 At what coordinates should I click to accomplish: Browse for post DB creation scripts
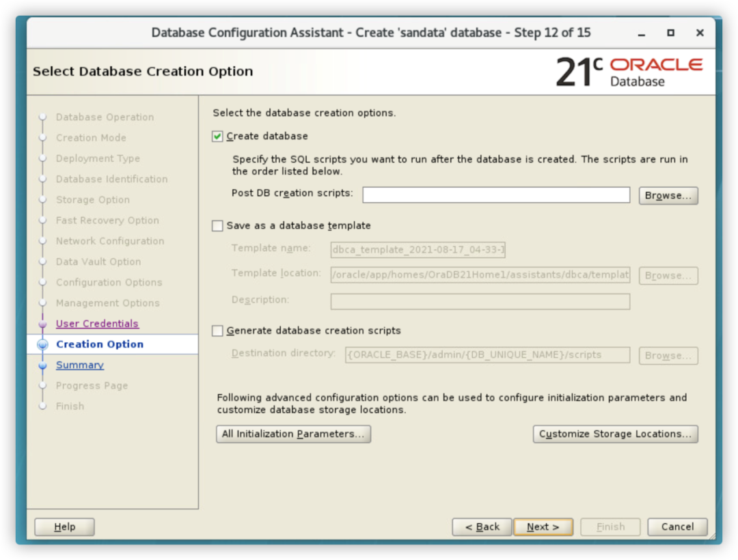668,195
